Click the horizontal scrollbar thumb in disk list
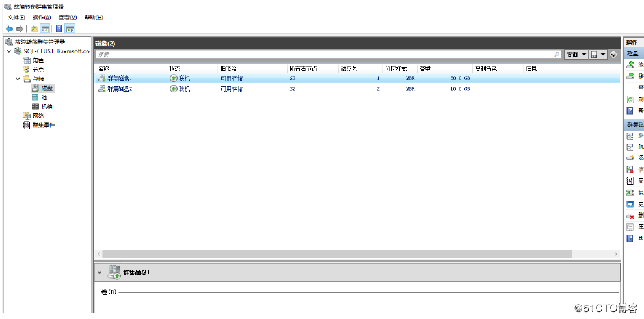Viewport: 644px width, 319px height. [337, 254]
